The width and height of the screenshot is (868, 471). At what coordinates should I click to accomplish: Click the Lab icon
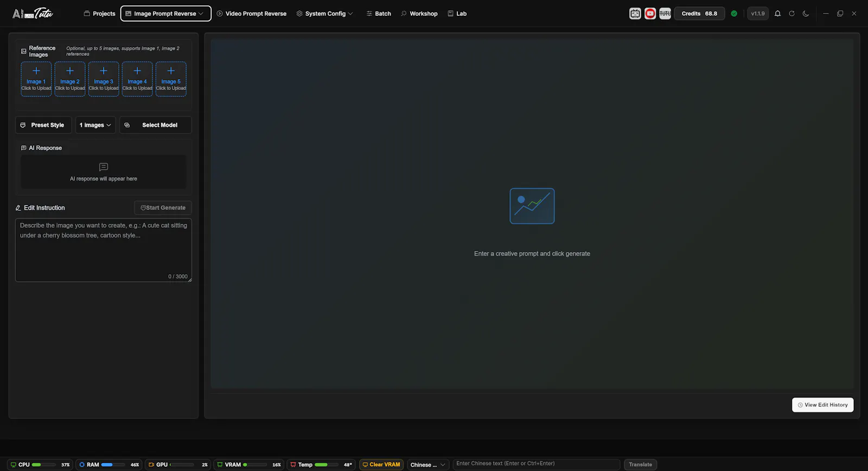[x=450, y=14]
